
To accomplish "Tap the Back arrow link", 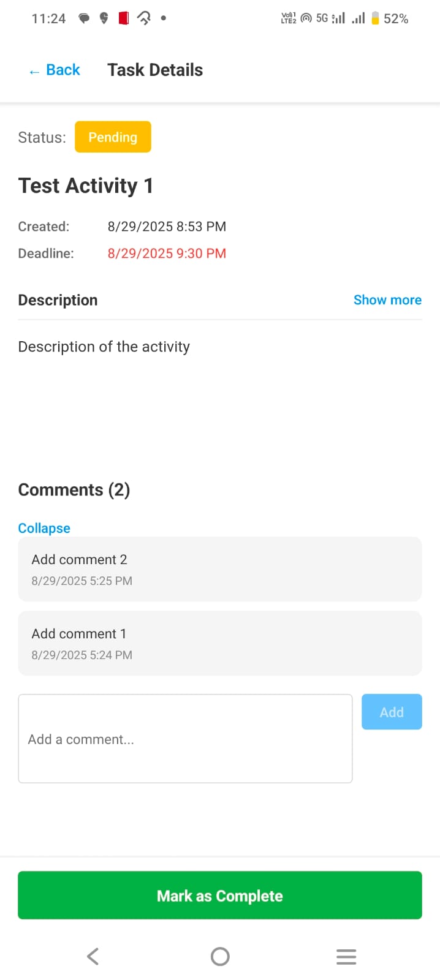I will pyautogui.click(x=55, y=70).
